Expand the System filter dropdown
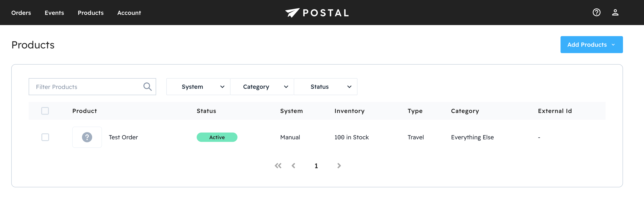This screenshot has height=223, width=644. click(198, 87)
